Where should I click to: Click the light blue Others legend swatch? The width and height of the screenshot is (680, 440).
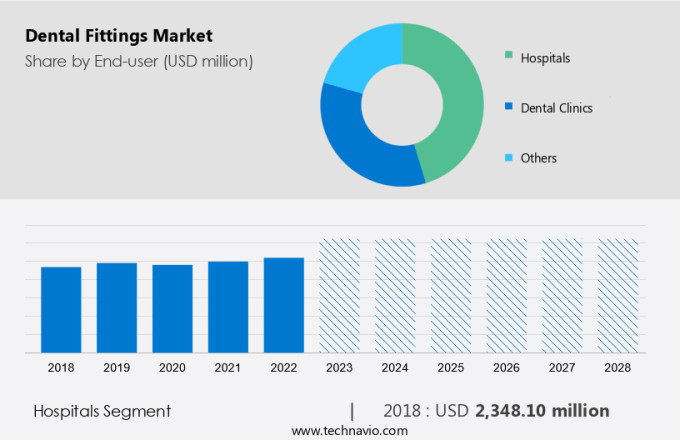coord(510,158)
